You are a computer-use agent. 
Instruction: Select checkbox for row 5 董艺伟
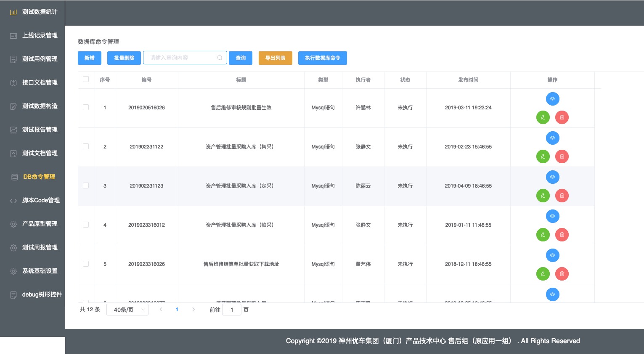pos(86,264)
